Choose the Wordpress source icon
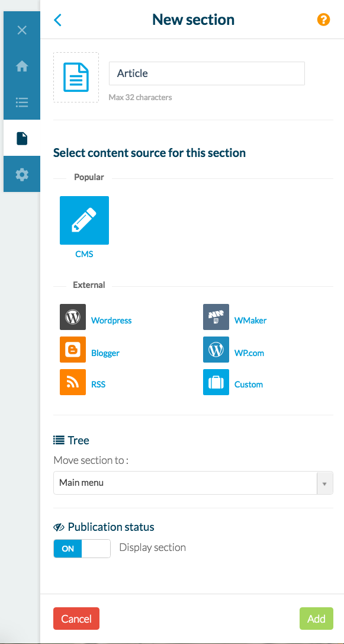 coord(73,316)
